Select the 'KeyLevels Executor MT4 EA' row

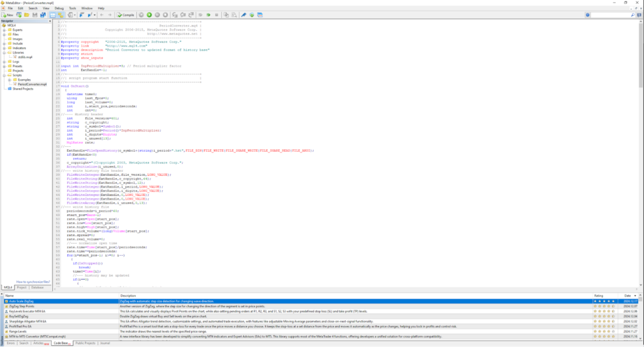320,311
